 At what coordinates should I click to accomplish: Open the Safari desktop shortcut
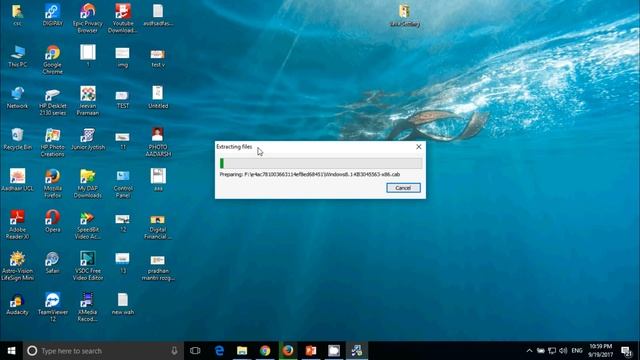tap(53, 262)
